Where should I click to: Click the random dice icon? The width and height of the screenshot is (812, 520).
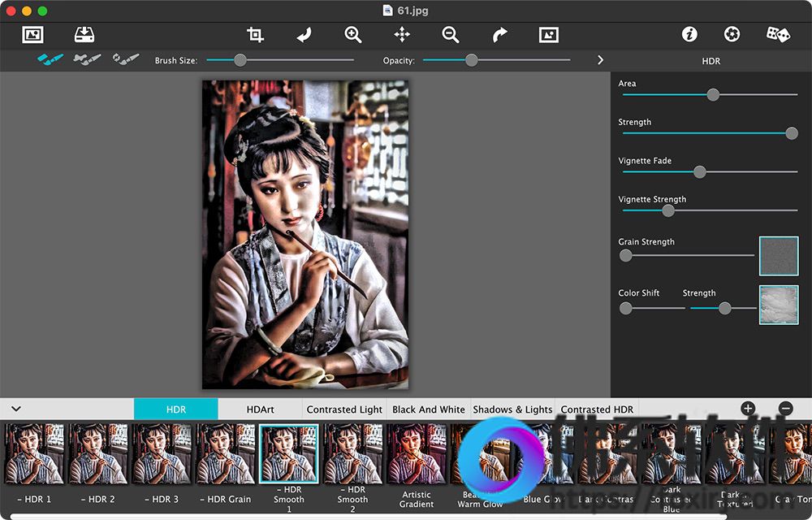[778, 35]
